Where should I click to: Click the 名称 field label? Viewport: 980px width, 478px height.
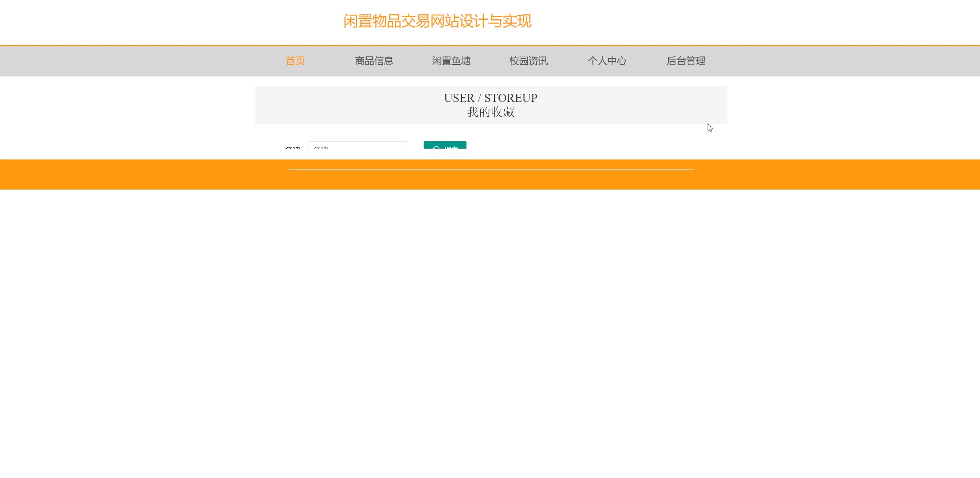293,147
